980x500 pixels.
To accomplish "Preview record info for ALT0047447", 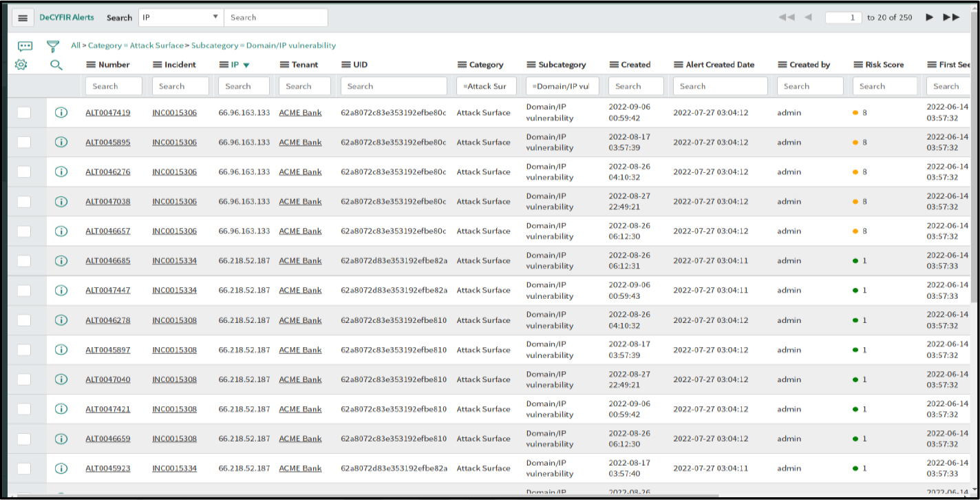I will tap(61, 290).
